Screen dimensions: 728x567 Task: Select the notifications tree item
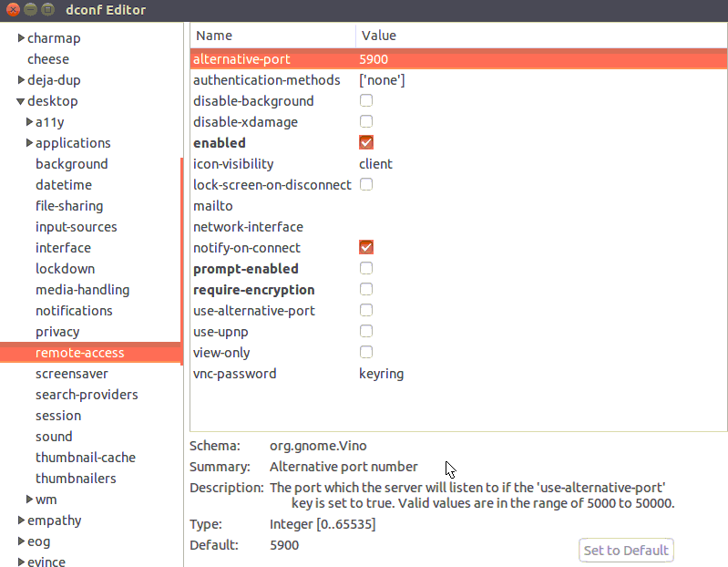pyautogui.click(x=74, y=311)
